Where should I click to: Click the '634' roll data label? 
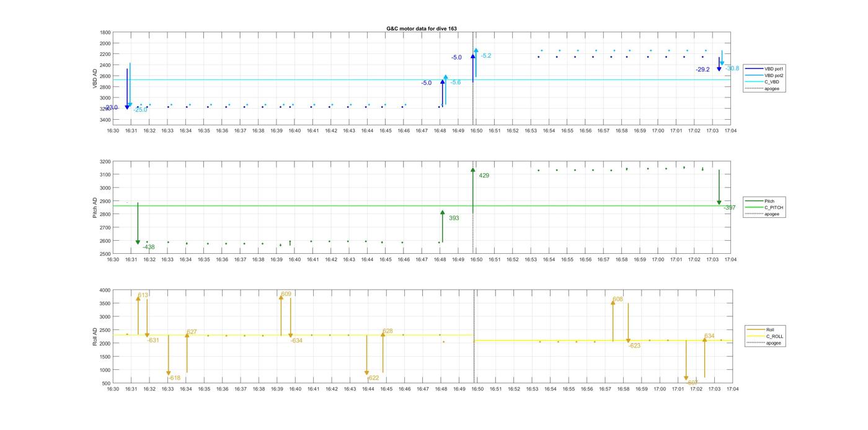tap(709, 336)
